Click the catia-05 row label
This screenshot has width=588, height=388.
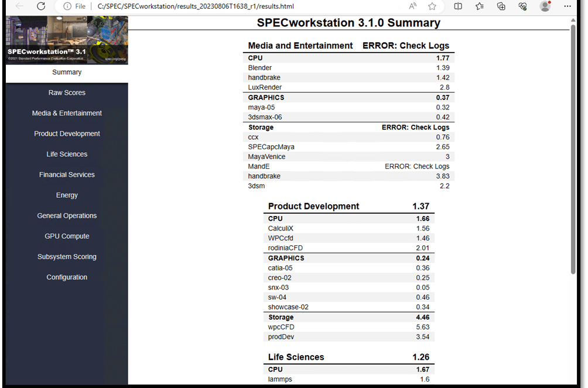tap(280, 268)
